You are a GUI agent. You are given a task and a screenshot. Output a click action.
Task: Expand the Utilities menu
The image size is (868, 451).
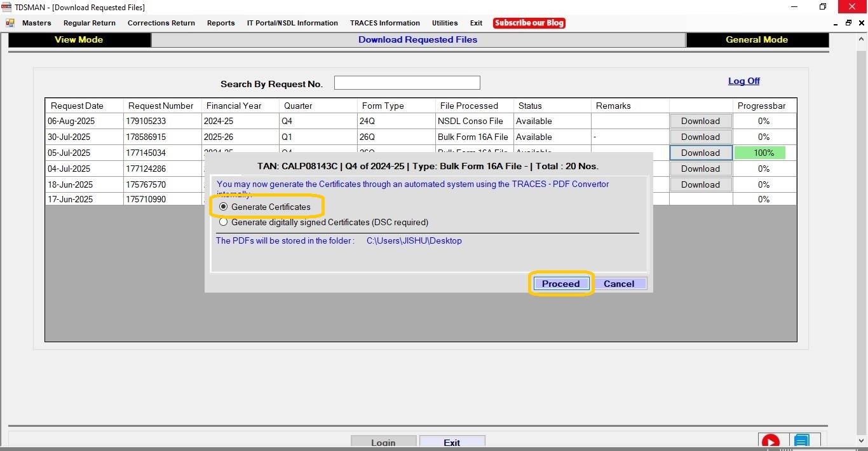pyautogui.click(x=444, y=23)
